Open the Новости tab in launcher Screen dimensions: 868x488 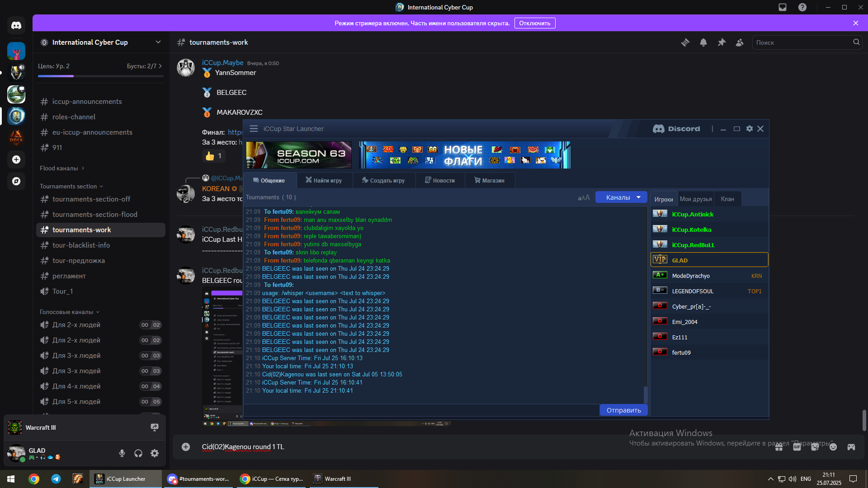pyautogui.click(x=440, y=180)
